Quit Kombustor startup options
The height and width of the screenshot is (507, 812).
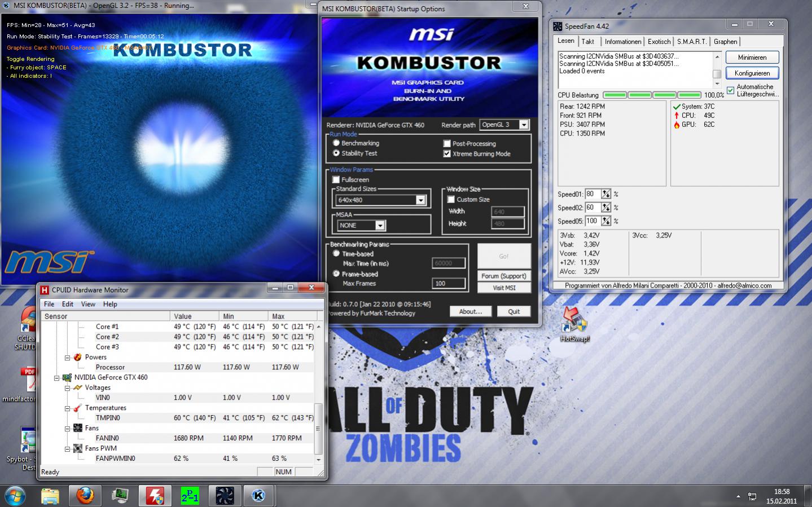point(513,311)
